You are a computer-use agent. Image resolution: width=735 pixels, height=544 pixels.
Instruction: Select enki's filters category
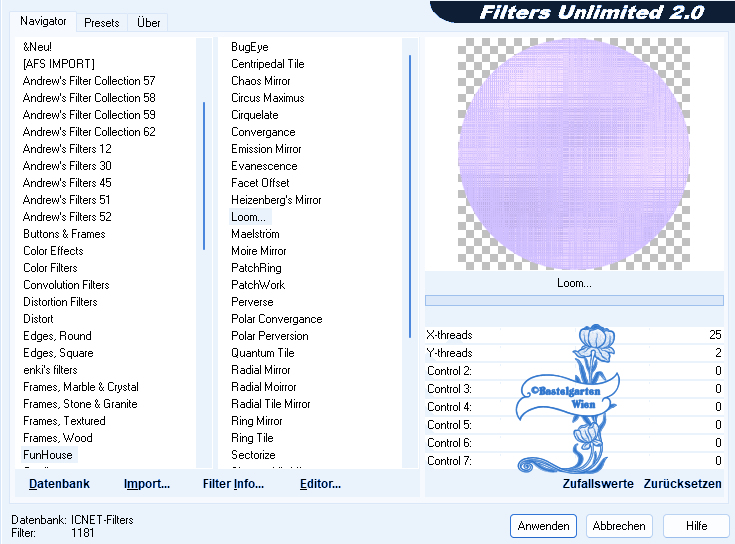50,370
